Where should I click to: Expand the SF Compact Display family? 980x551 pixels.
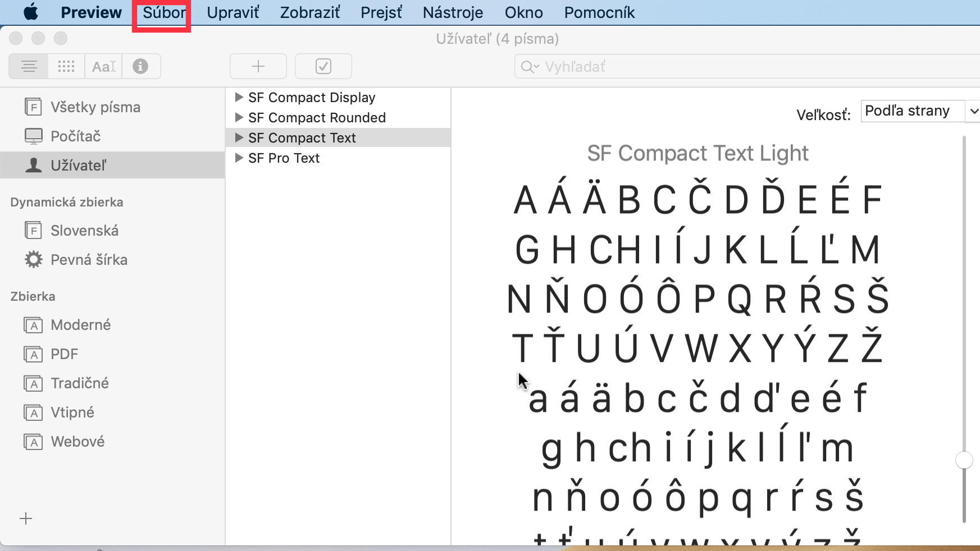pyautogui.click(x=239, y=97)
